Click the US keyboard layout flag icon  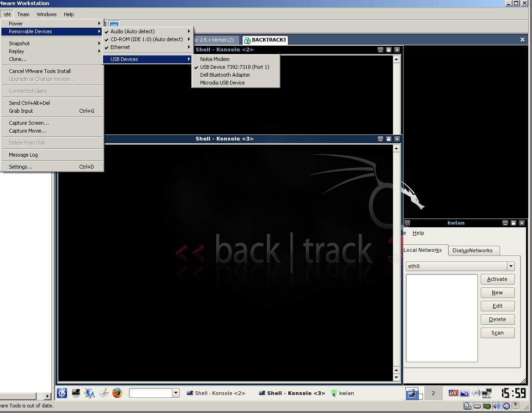(x=453, y=393)
